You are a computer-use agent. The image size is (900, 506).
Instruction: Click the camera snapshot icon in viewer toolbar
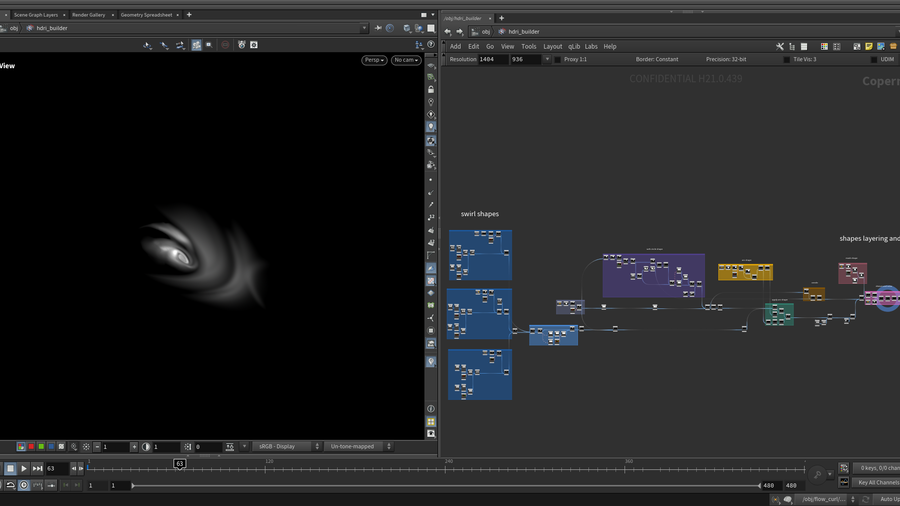pyautogui.click(x=254, y=45)
